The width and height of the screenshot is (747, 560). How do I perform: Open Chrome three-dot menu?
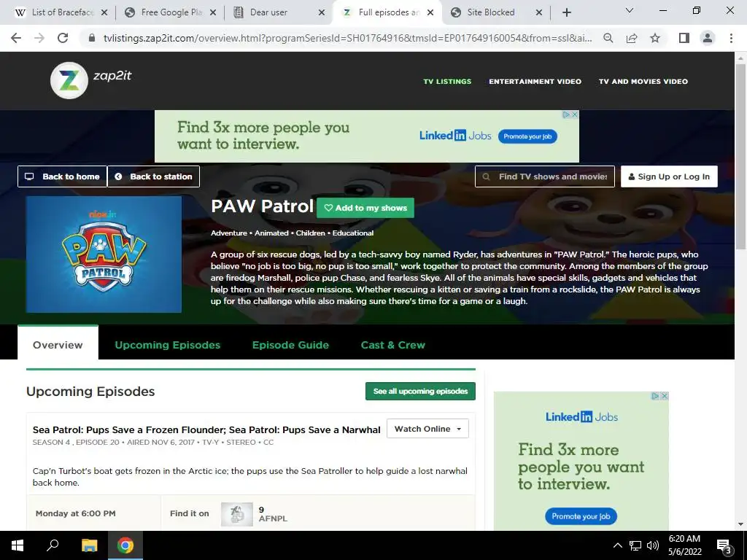tap(731, 38)
